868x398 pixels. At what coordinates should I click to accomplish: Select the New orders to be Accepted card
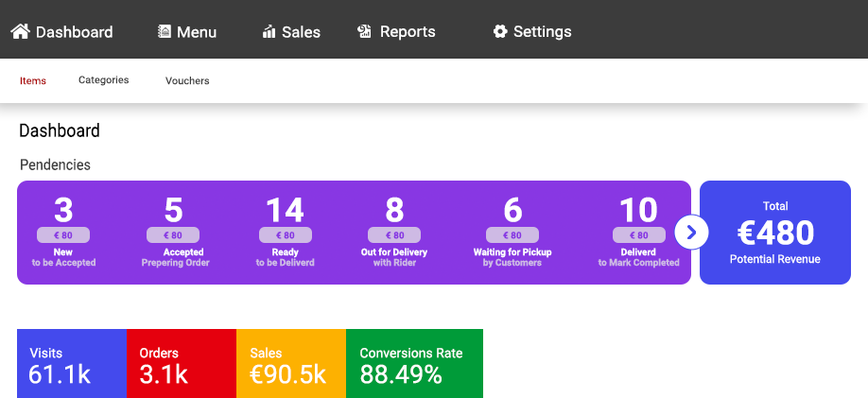pos(63,232)
